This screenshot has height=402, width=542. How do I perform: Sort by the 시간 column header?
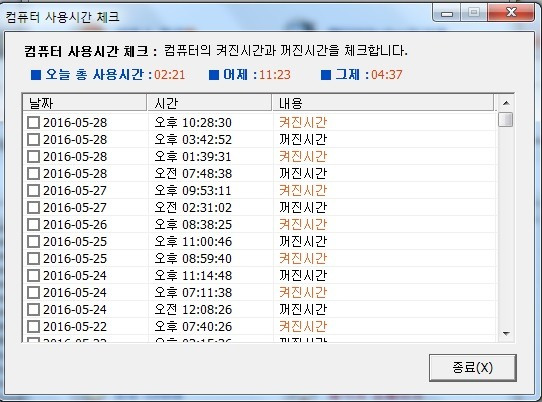click(209, 103)
